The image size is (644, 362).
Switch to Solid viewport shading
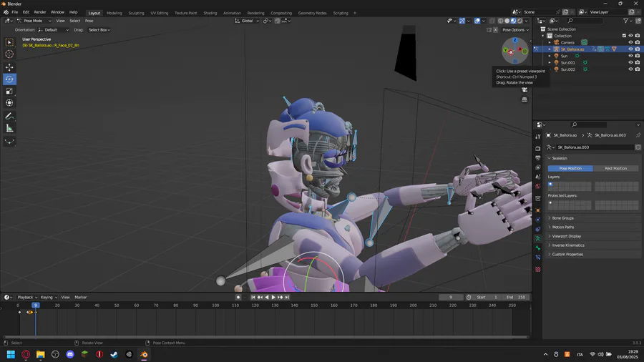click(x=507, y=21)
